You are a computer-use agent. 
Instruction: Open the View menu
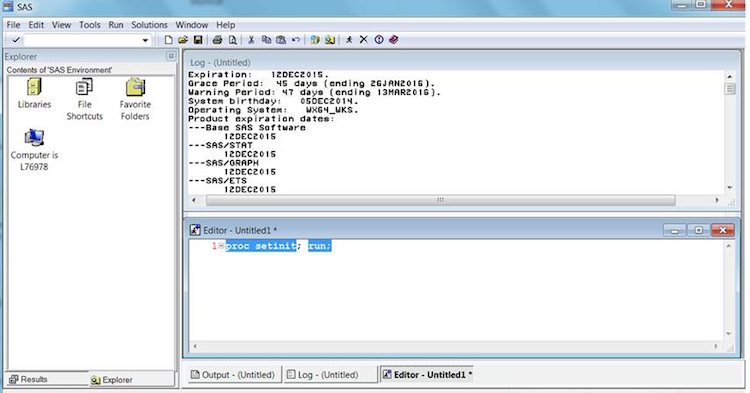pos(61,25)
